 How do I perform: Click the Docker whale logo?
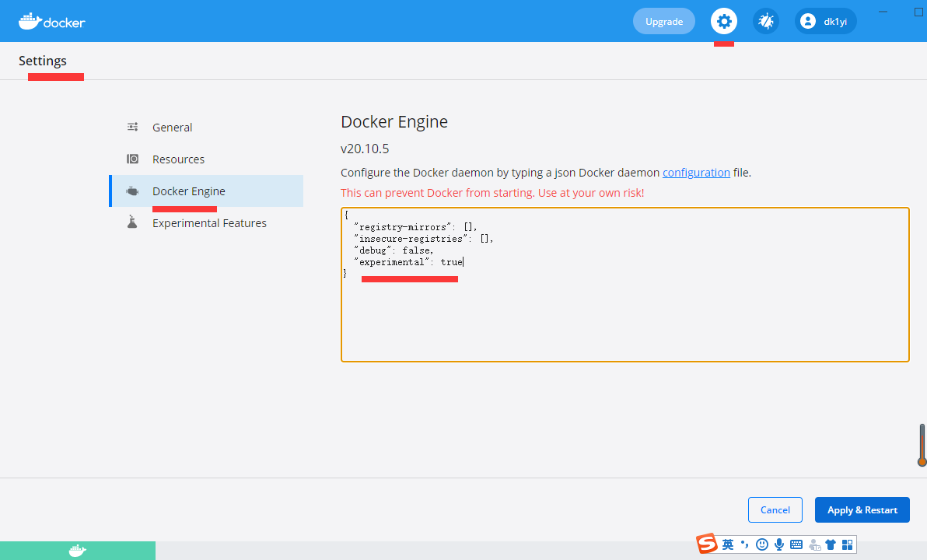pos(52,21)
